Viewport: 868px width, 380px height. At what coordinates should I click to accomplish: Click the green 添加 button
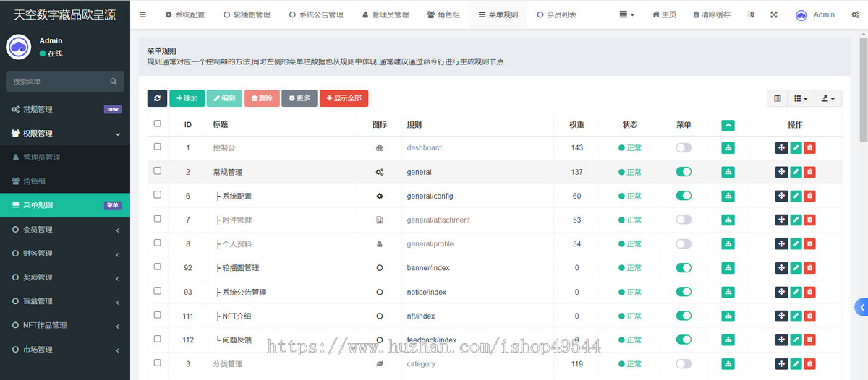(x=187, y=98)
